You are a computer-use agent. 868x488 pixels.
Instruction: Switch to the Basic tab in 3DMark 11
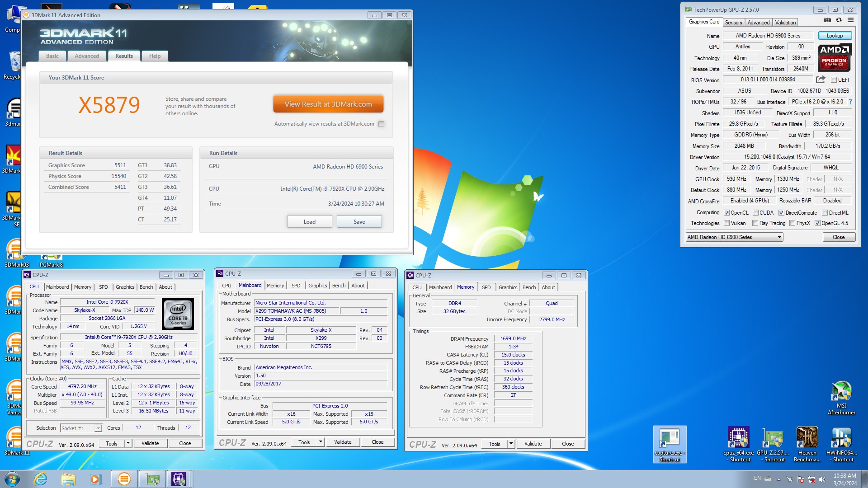(52, 56)
